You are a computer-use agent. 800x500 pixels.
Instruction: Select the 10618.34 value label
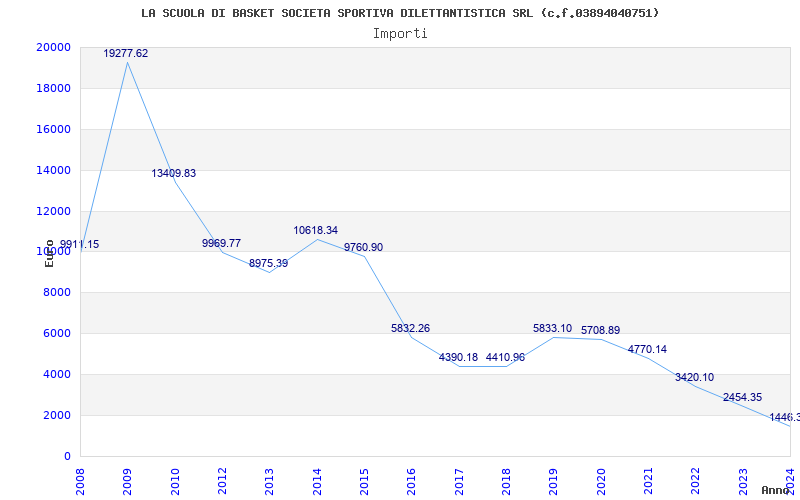coord(315,231)
